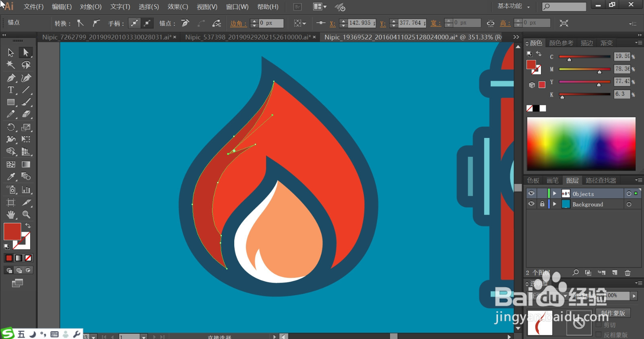Convert selected anchor point to smooth

(x=96, y=23)
